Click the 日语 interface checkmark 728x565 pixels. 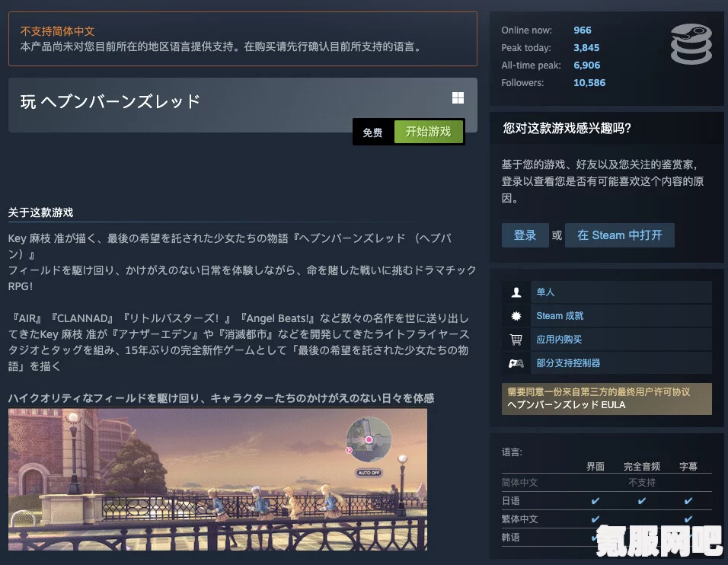[595, 501]
